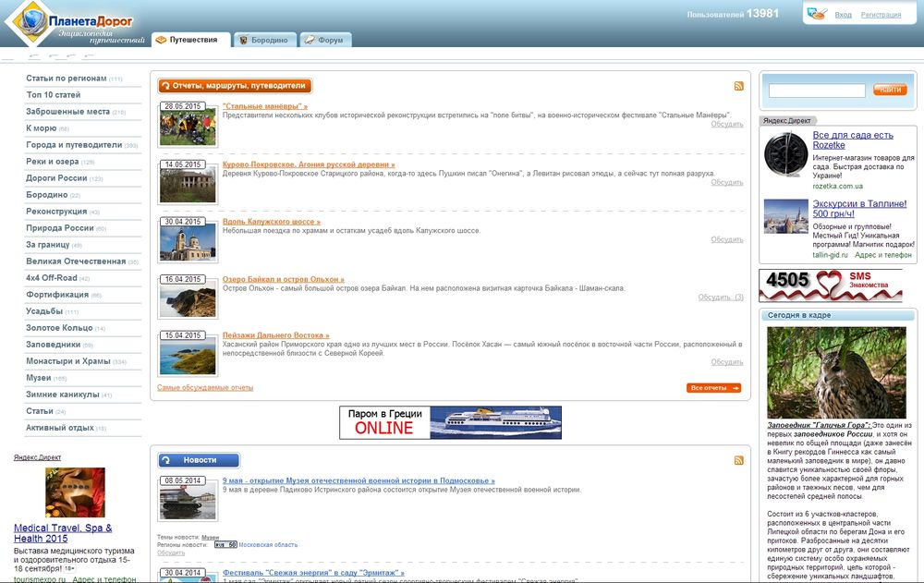Select Музеи category
The width and height of the screenshot is (924, 583).
(x=38, y=377)
